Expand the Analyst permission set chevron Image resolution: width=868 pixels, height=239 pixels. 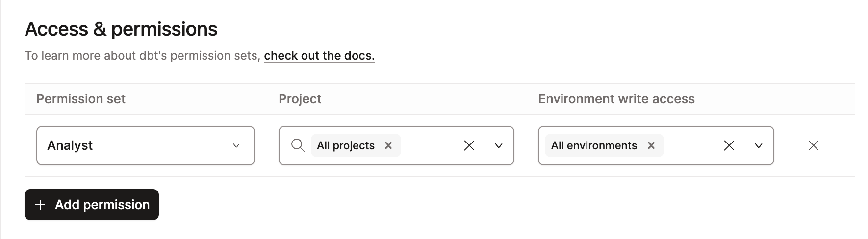click(x=236, y=145)
